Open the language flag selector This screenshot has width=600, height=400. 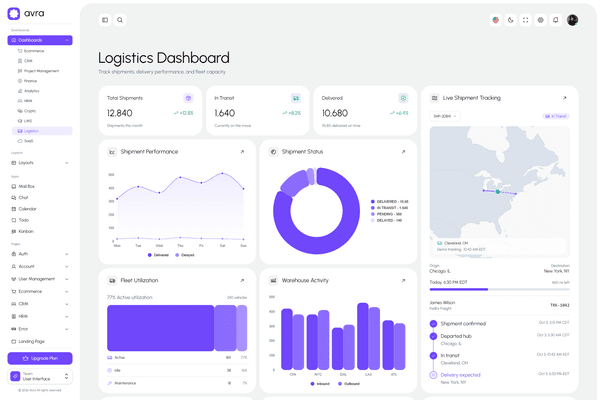coord(496,20)
